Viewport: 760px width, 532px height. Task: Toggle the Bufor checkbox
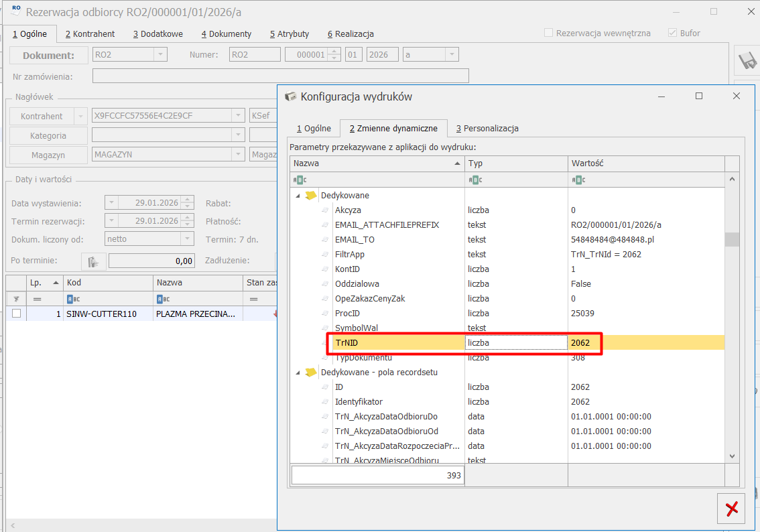672,33
